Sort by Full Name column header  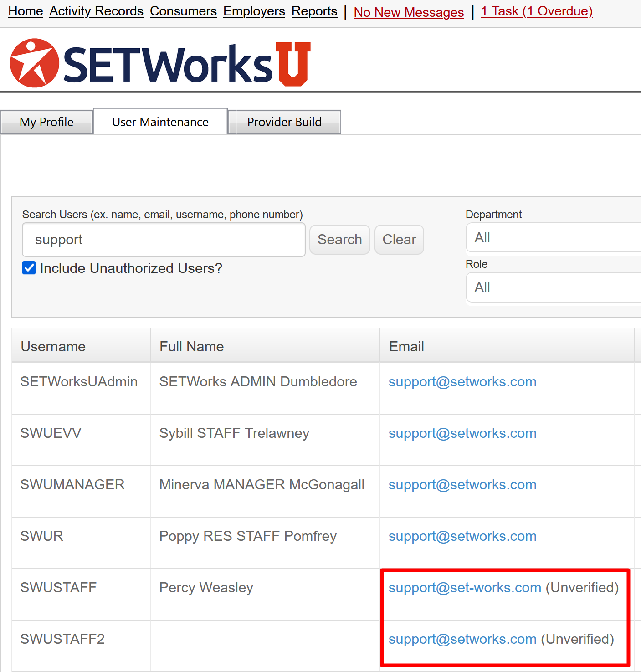coord(265,346)
